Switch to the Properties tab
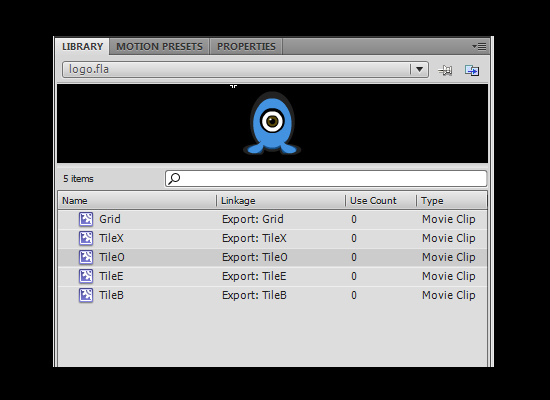 tap(246, 47)
